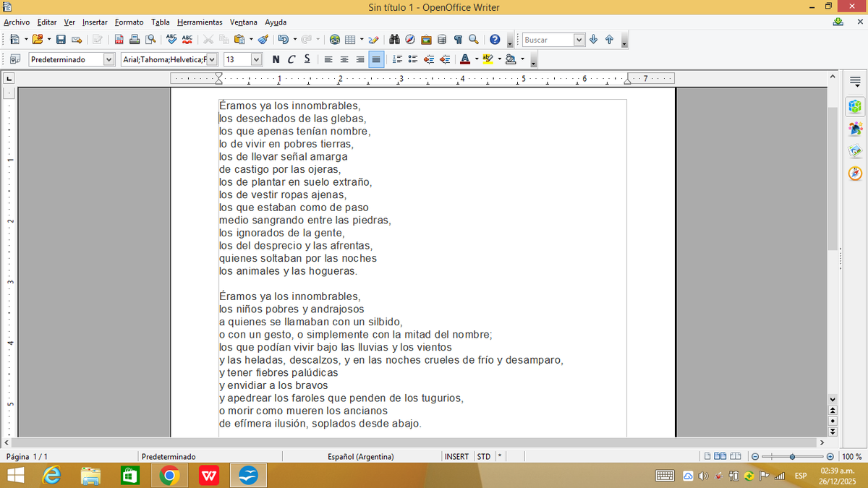Open the Paste options dropdown arrow
This screenshot has height=488, width=868.
point(250,40)
